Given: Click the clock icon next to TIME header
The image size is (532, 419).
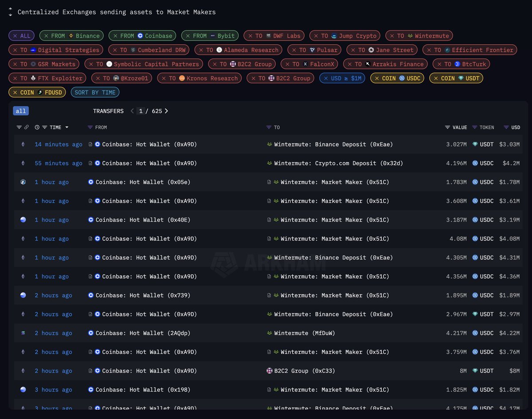Looking at the screenshot, I should tap(37, 128).
